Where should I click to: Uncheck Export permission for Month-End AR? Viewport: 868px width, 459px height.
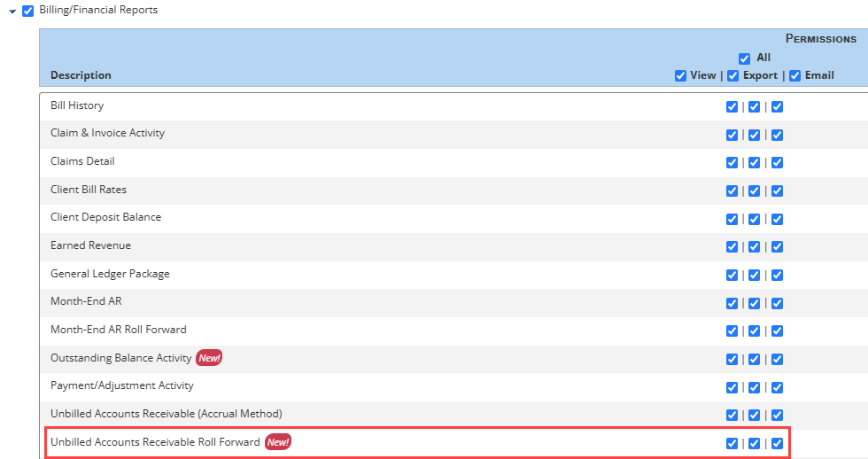tap(754, 303)
